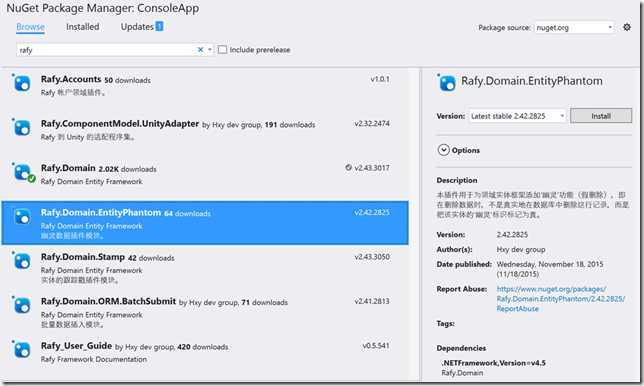The image size is (644, 386).
Task: Click Rafy.Domain.EntityPhantom icon in the package list
Action: 21,216
